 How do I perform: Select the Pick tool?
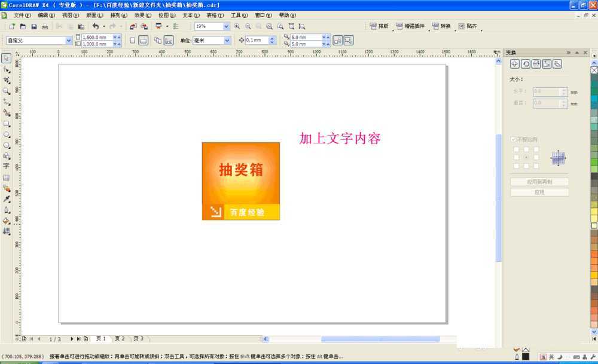[7, 58]
